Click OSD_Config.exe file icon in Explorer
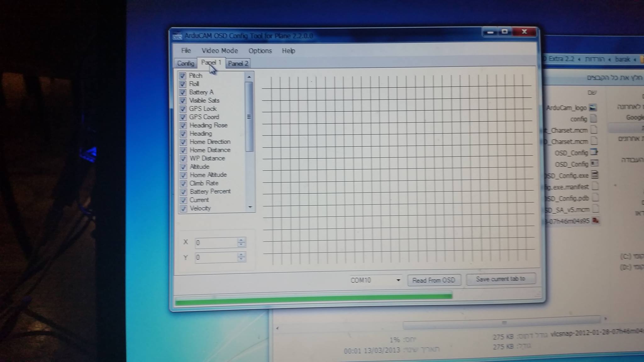The height and width of the screenshot is (362, 644). (595, 175)
